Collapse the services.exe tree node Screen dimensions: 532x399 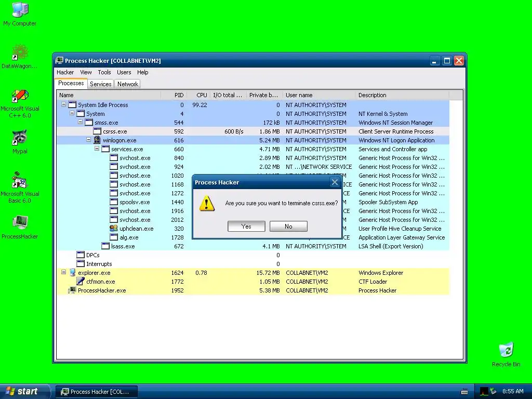[x=97, y=149]
